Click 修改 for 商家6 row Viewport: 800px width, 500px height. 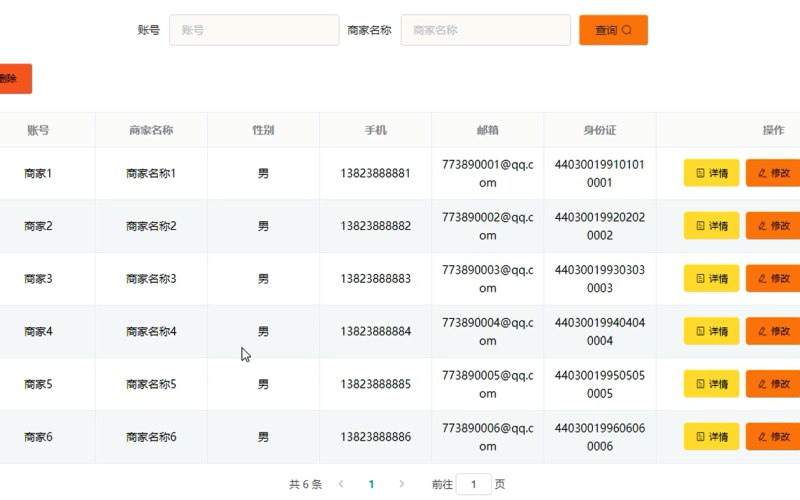click(773, 437)
